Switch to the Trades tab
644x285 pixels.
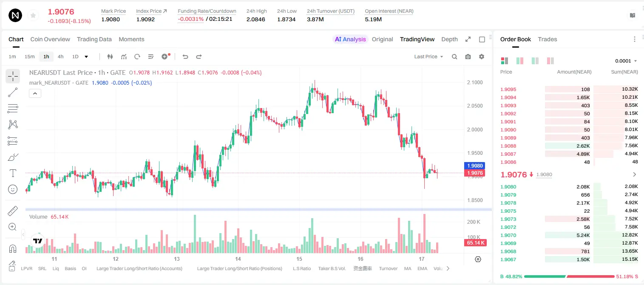click(x=547, y=39)
